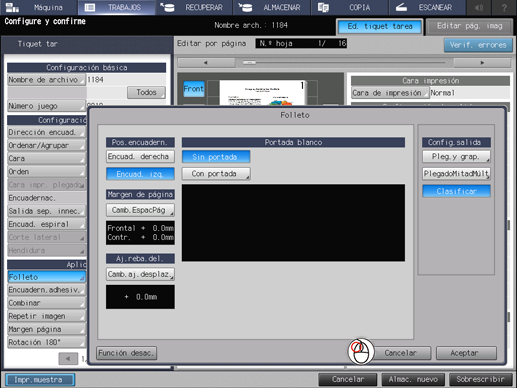Click the Encuadernac. item
Screen dimensions: 517x388
tap(46, 198)
